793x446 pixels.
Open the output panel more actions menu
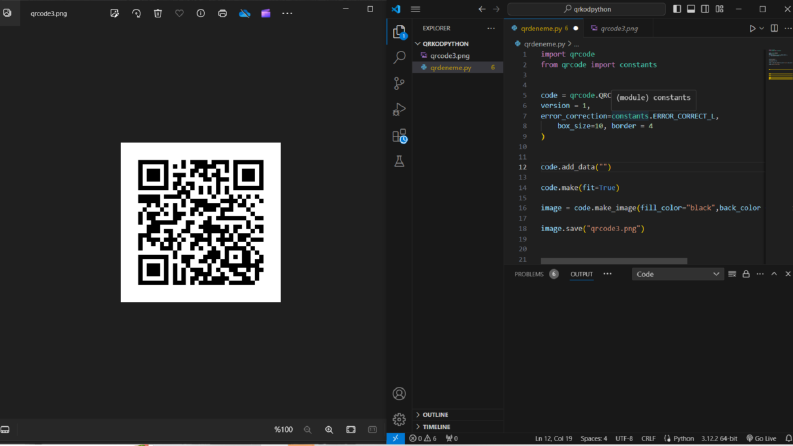pos(760,274)
